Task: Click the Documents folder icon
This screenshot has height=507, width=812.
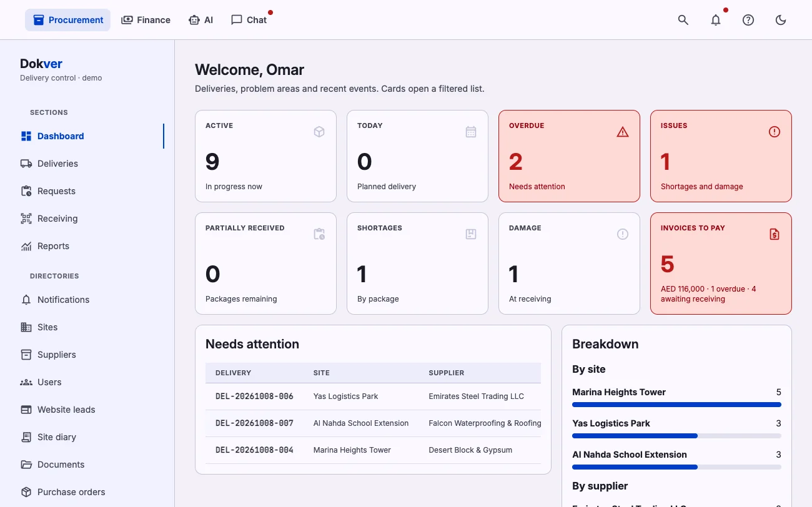Action: click(x=26, y=465)
